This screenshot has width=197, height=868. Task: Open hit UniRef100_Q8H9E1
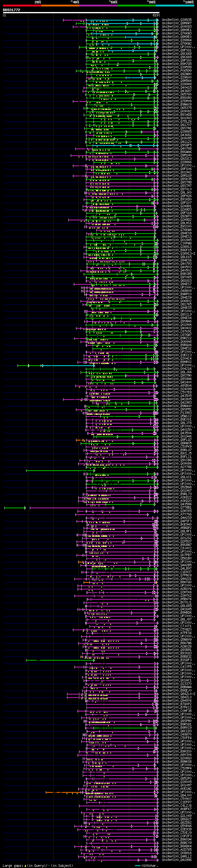pyautogui.click(x=176, y=30)
